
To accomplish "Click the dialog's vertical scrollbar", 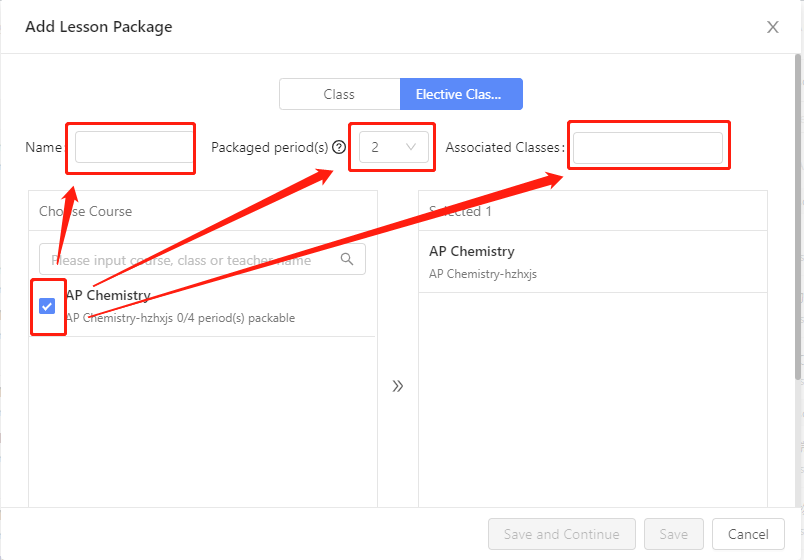I will (x=798, y=220).
